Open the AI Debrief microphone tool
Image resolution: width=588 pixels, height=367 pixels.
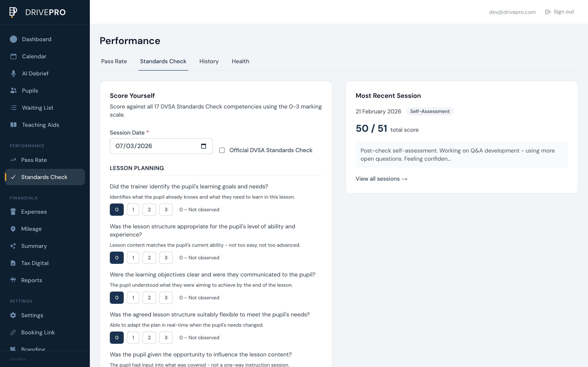pos(14,73)
